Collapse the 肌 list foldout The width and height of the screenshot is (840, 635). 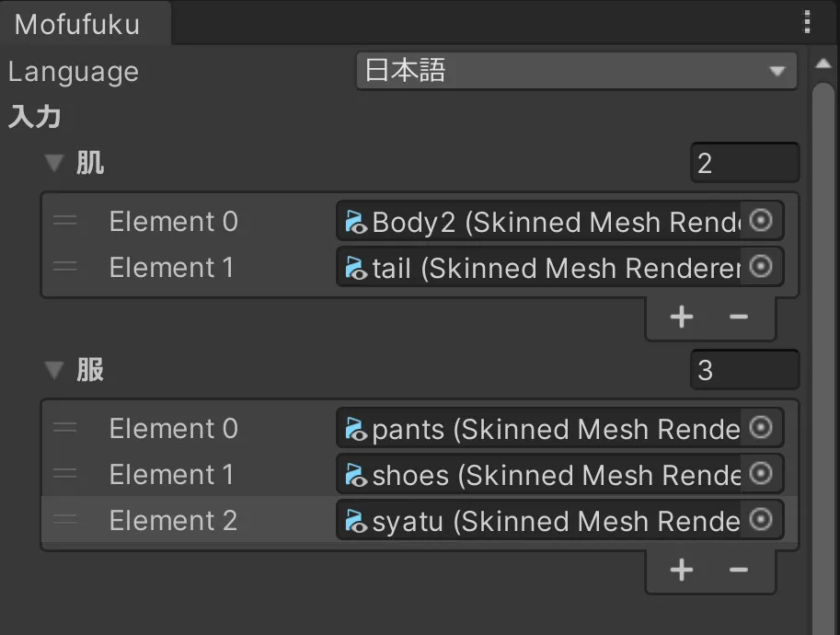55,164
